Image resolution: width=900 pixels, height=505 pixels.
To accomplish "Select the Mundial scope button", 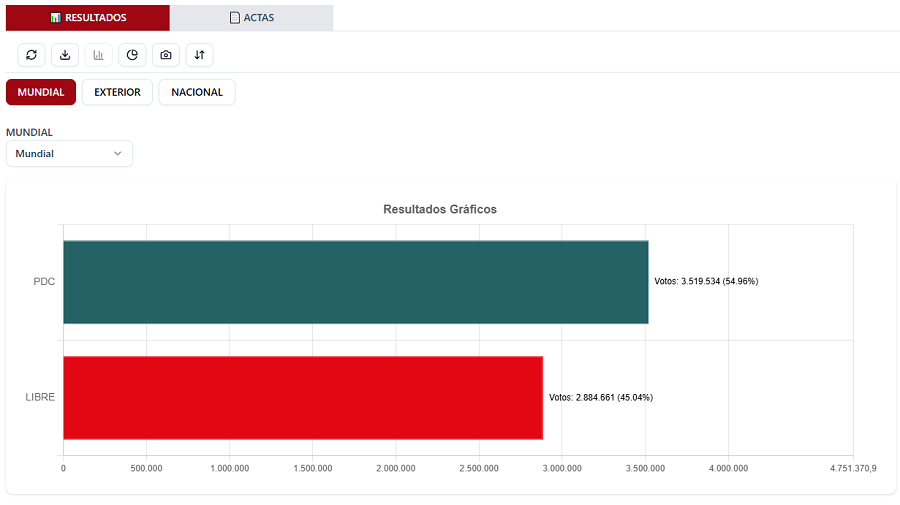I will coord(41,92).
